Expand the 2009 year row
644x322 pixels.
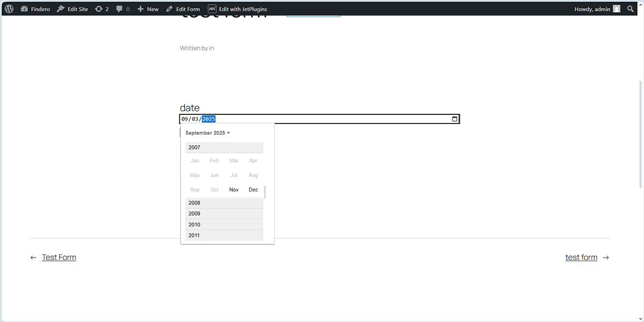coord(224,214)
